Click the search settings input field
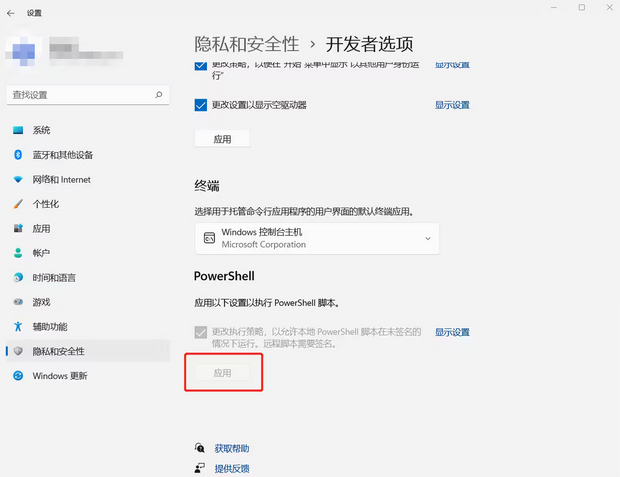This screenshot has height=477, width=620. [x=88, y=95]
